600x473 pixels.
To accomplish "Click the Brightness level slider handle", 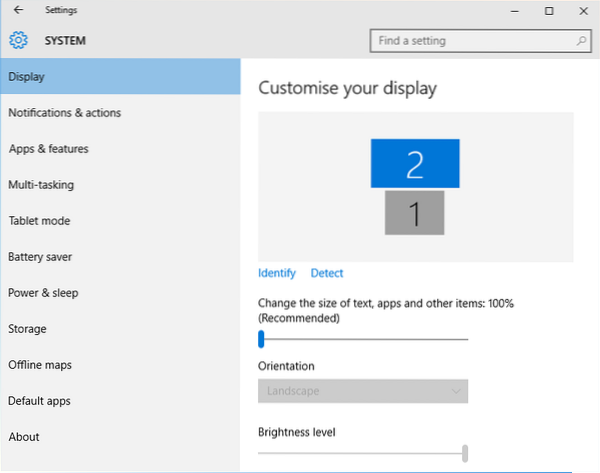I will point(465,453).
